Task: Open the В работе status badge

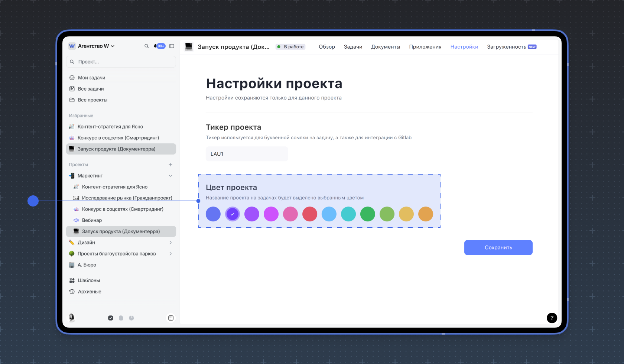Action: coord(291,47)
